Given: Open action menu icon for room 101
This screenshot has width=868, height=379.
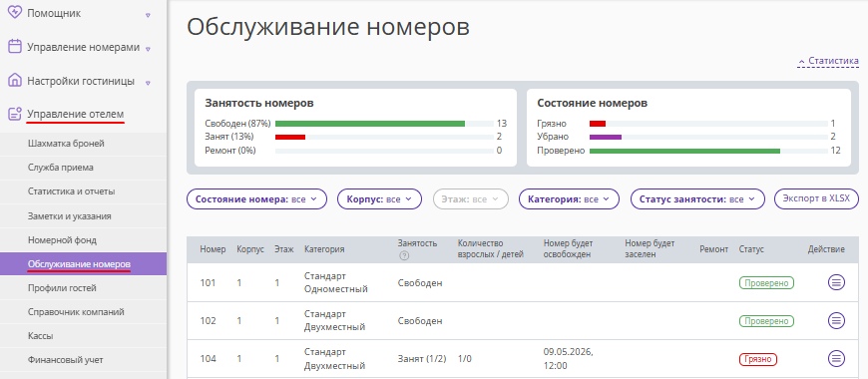Looking at the screenshot, I should click(x=836, y=282).
